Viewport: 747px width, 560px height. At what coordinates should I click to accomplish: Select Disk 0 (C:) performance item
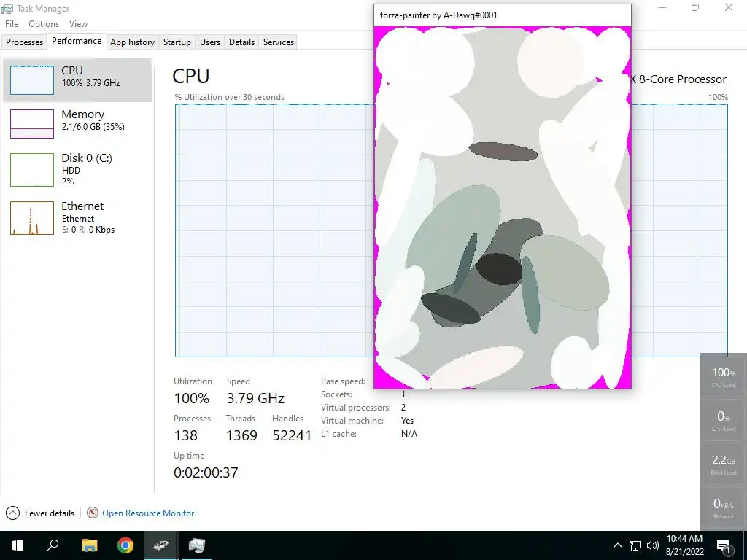pos(77,169)
